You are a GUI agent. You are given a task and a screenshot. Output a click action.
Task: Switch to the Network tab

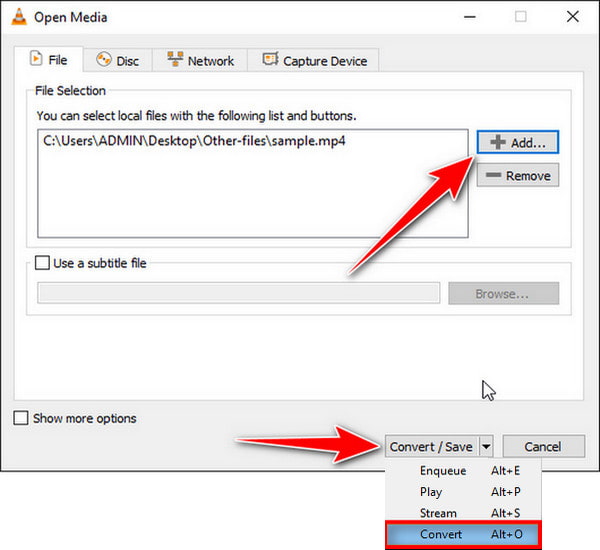(x=200, y=60)
